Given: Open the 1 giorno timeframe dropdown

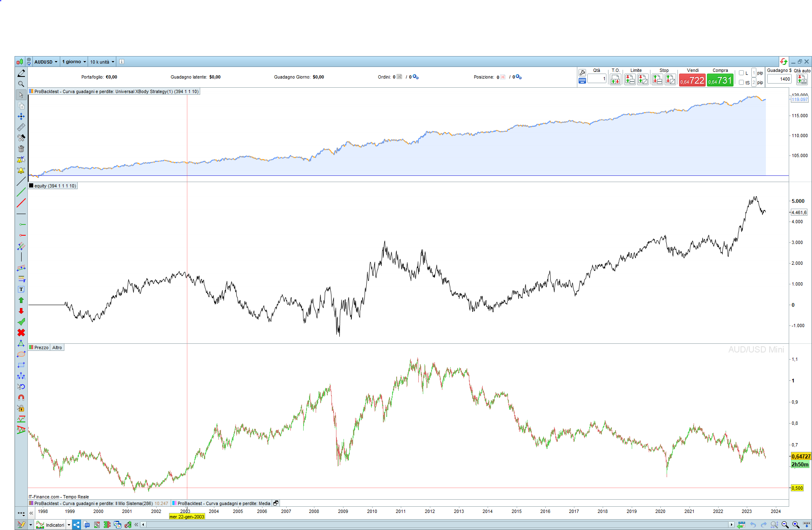Looking at the screenshot, I should 74,62.
